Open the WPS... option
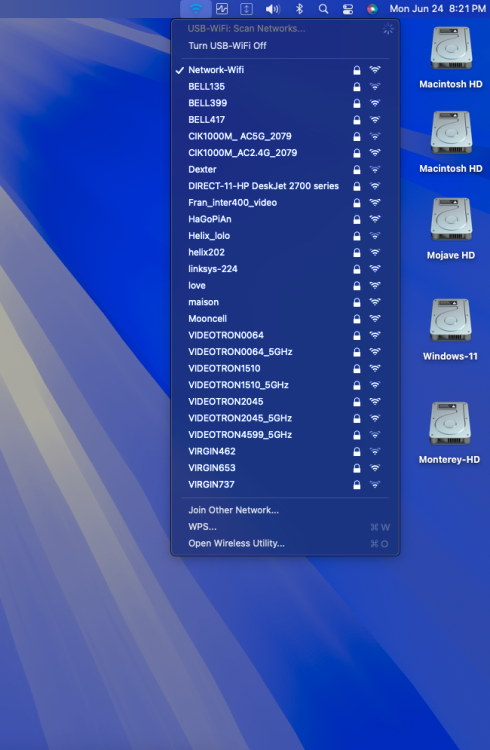Image resolution: width=490 pixels, height=750 pixels. [285, 527]
